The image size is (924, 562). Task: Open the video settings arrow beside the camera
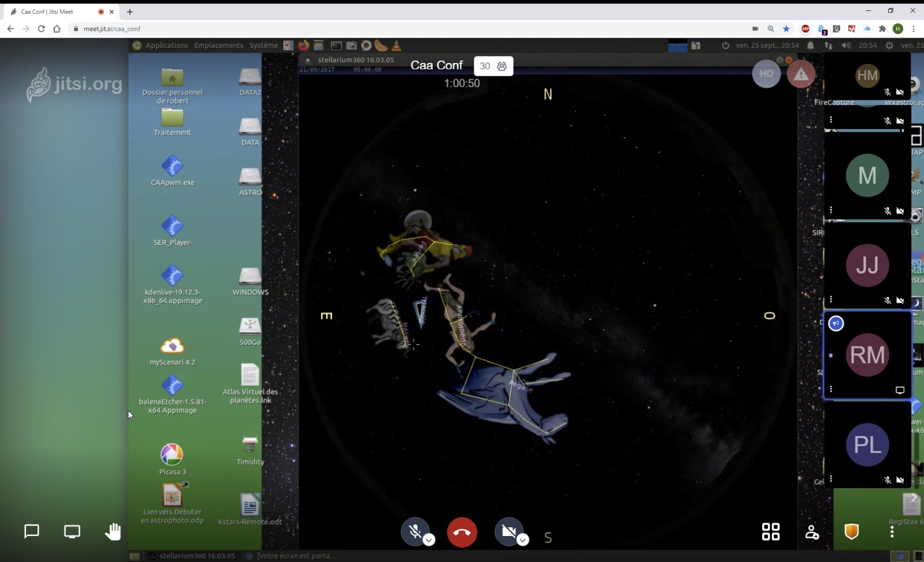[x=523, y=540]
